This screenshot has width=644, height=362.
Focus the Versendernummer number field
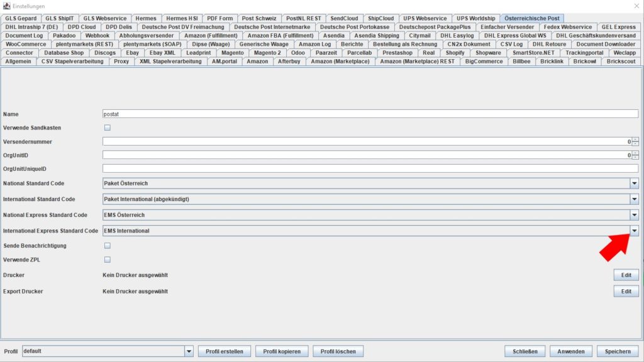click(367, 141)
